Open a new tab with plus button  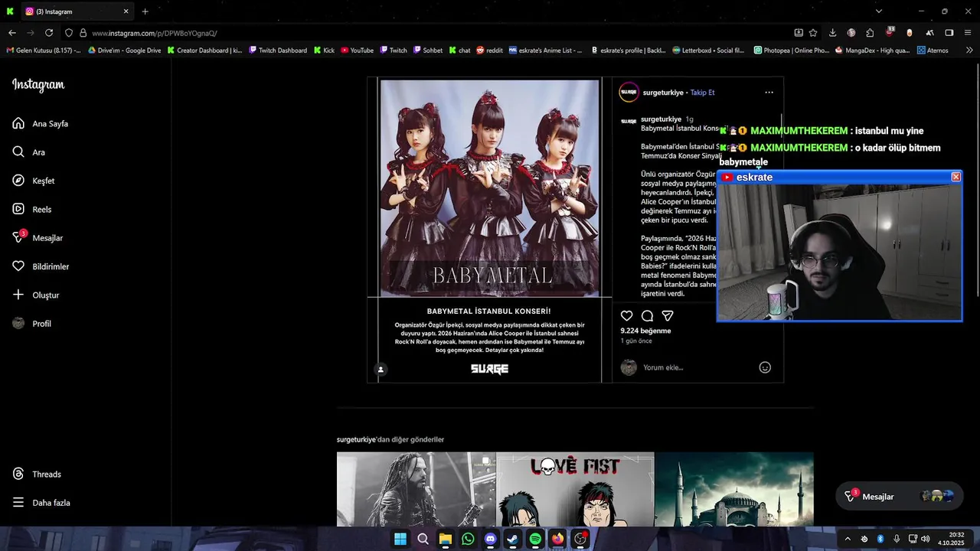(x=145, y=11)
